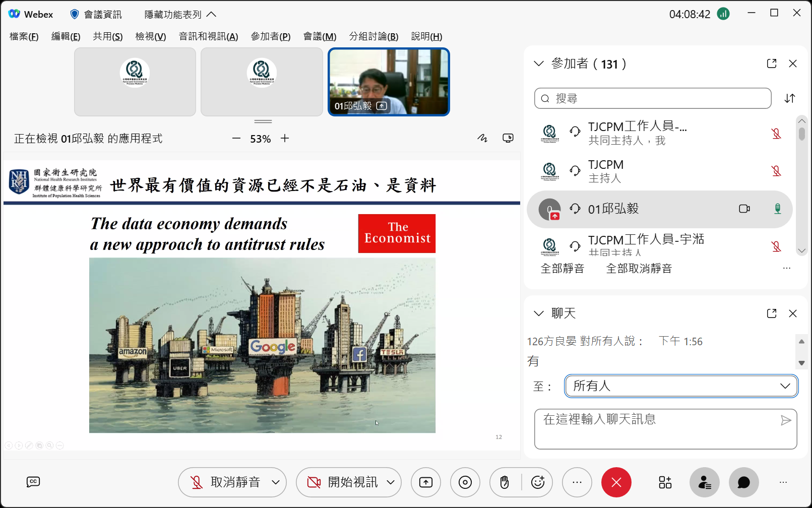Screen dimensions: 812x508
Task: Toggle the participants panel button
Action: 705,482
